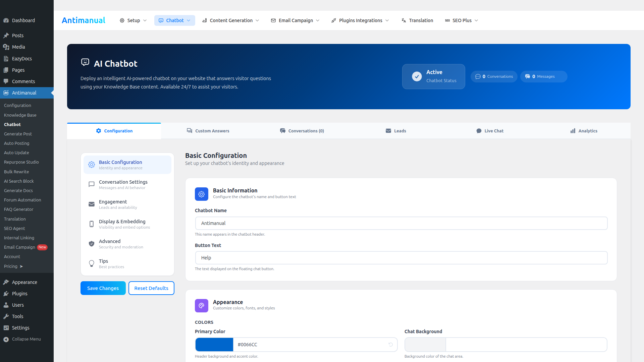Switch to the Custom Answers tab
The image size is (644, 362).
coord(208,131)
